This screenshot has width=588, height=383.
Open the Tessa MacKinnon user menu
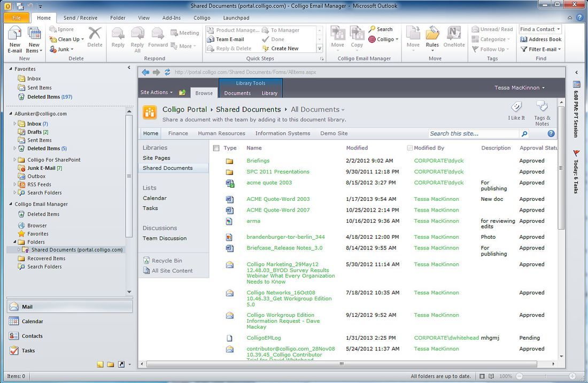point(520,88)
